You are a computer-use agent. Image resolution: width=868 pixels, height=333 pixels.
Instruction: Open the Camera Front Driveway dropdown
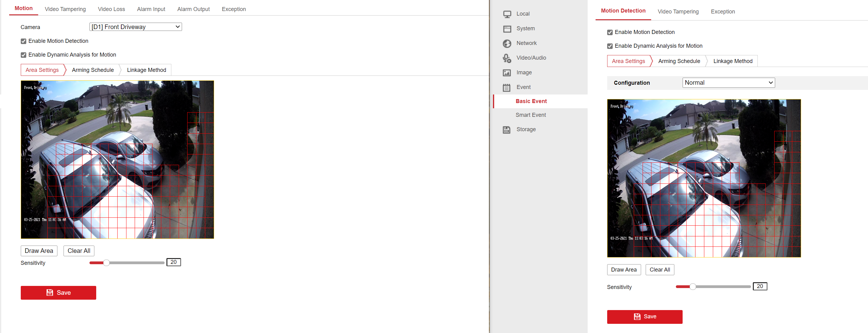[136, 27]
